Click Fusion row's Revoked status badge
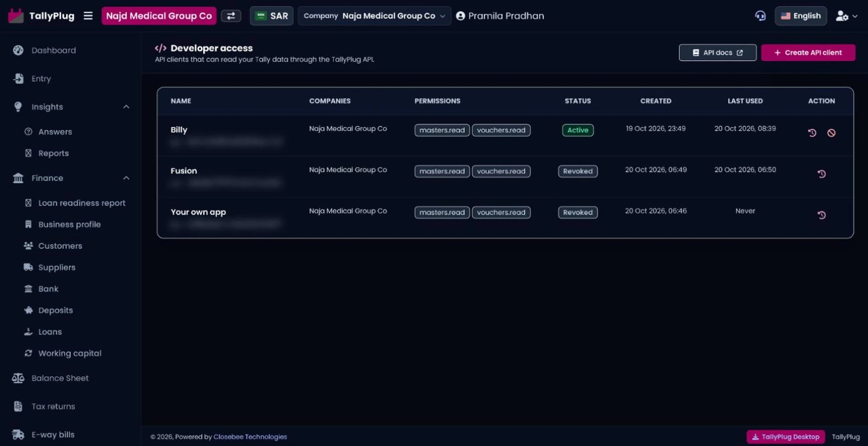 [578, 171]
